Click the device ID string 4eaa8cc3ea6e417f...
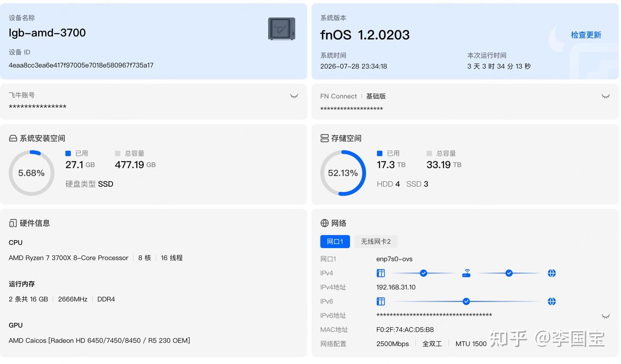The image size is (621, 364). pyautogui.click(x=81, y=65)
